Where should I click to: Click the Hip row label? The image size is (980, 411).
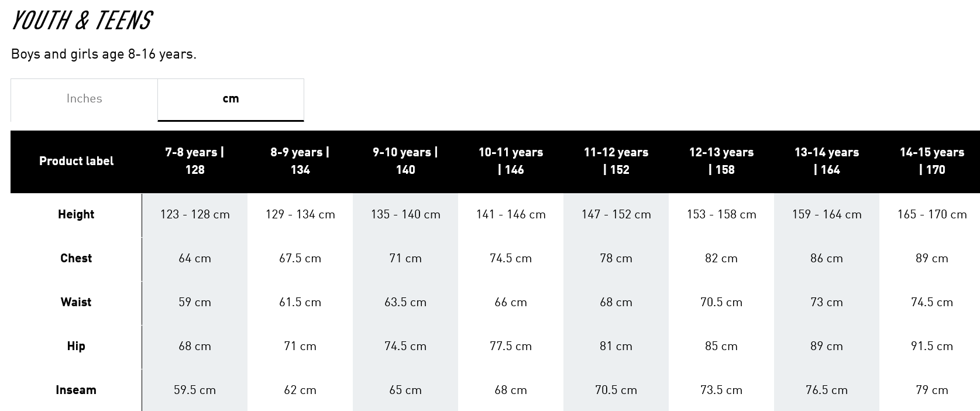76,346
